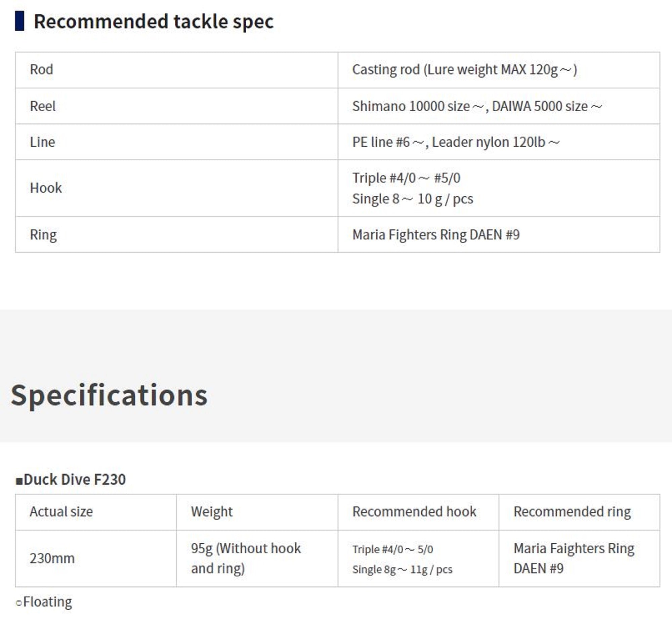Viewport: 672px width, 619px height.
Task: Click the 230mm size value
Action: tap(52, 558)
